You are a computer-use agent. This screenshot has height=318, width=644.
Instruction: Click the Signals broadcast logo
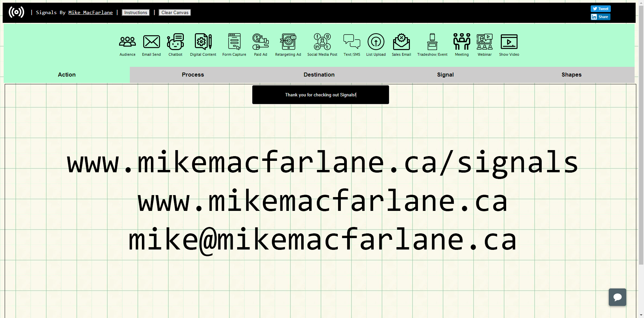tap(16, 12)
